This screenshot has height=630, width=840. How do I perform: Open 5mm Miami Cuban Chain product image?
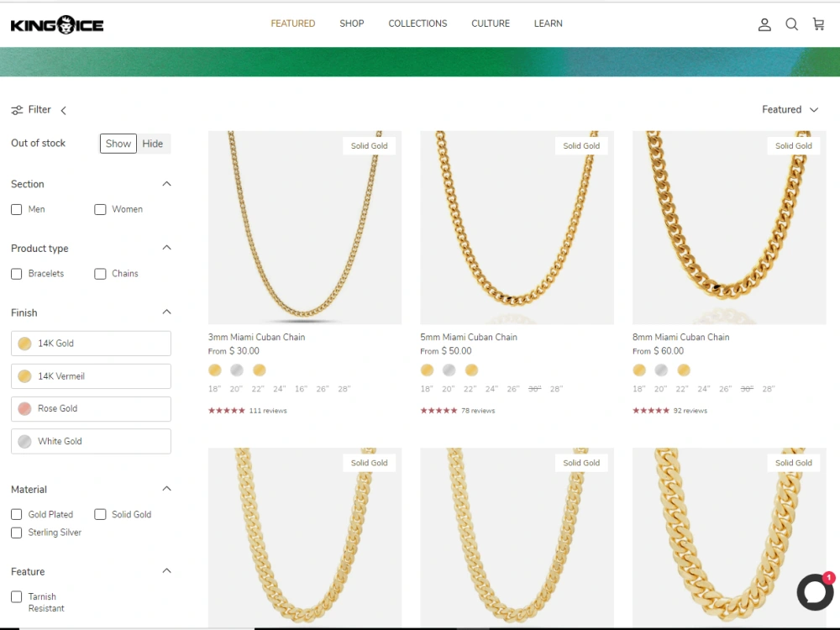coord(517,228)
